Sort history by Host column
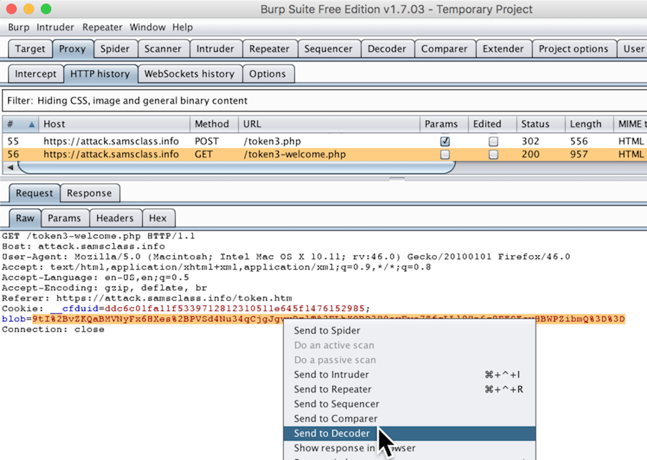This screenshot has height=460, width=647. tap(114, 124)
